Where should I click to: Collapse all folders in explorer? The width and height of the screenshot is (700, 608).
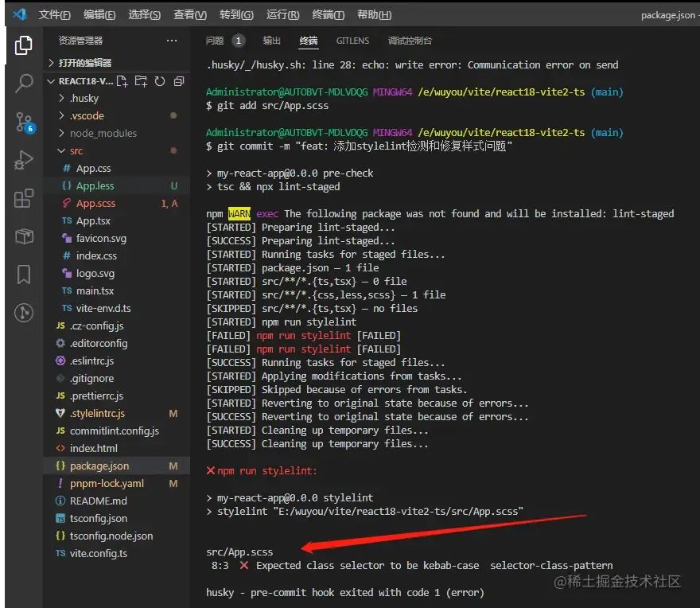pyautogui.click(x=178, y=81)
